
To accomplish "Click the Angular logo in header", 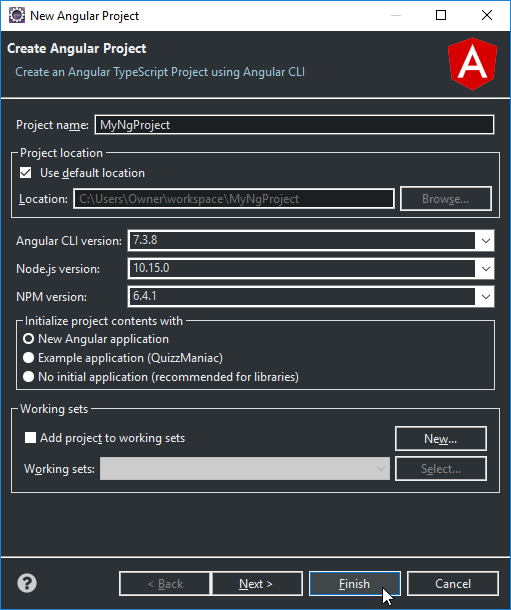I will [472, 64].
